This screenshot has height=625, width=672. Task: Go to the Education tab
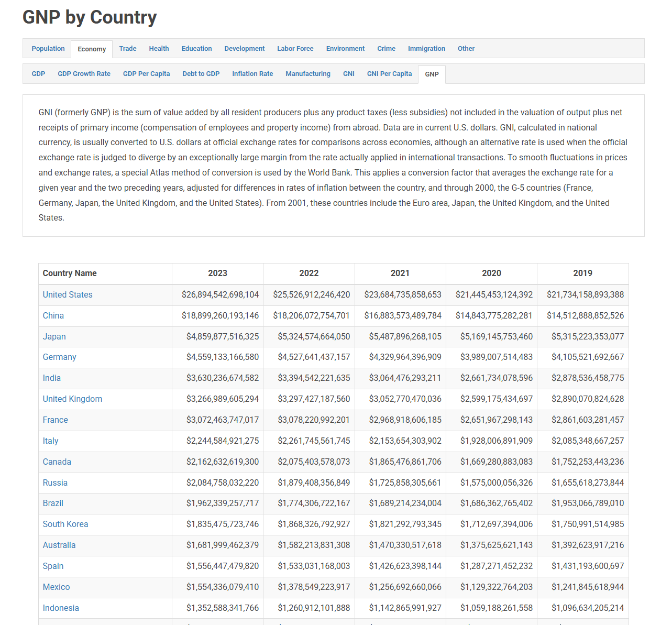tap(197, 49)
